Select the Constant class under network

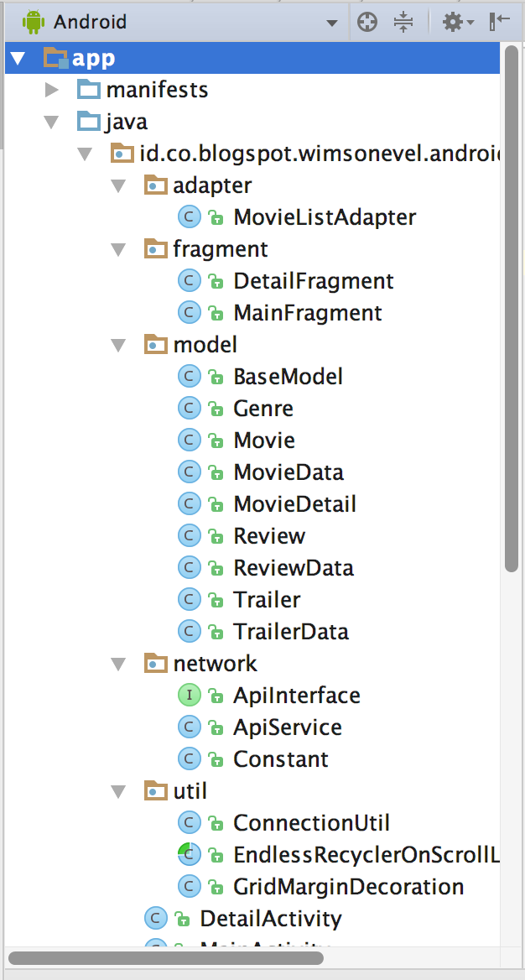click(278, 758)
